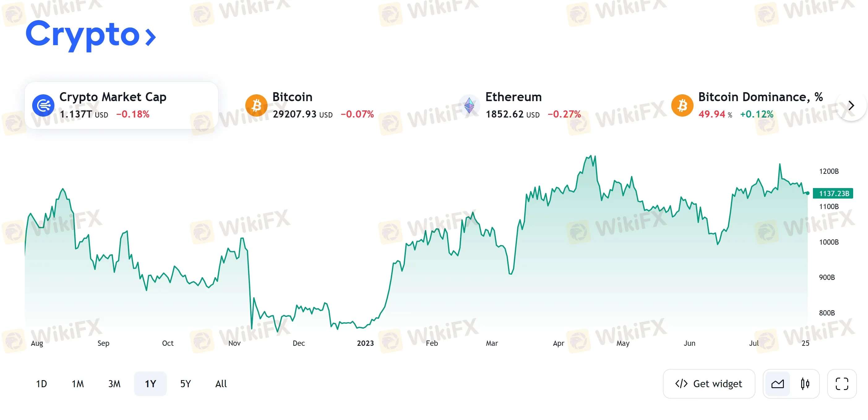The image size is (868, 420).
Task: Select the 1Y time range
Action: 150,384
